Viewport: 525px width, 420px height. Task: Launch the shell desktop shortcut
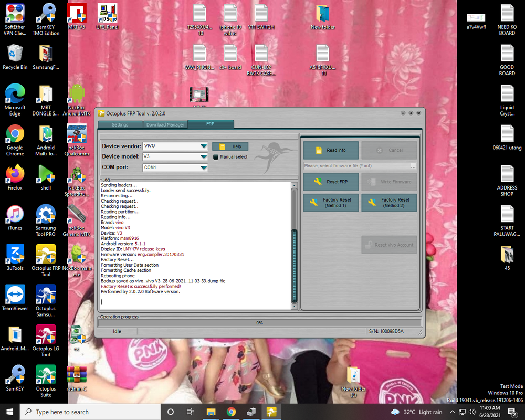(46, 177)
